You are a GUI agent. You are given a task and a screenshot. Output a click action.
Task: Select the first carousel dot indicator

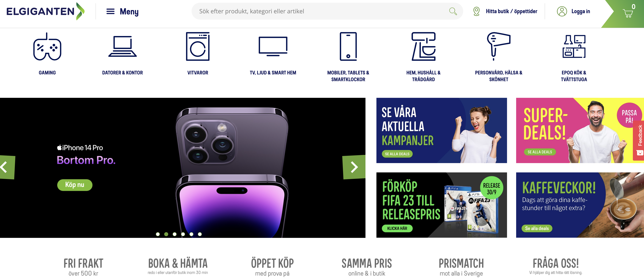[x=158, y=234]
